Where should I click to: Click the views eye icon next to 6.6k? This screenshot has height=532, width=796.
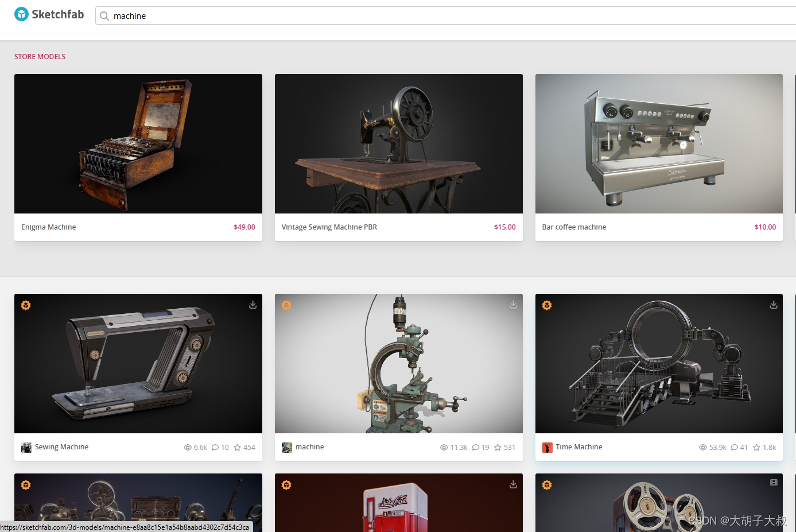[x=188, y=448]
